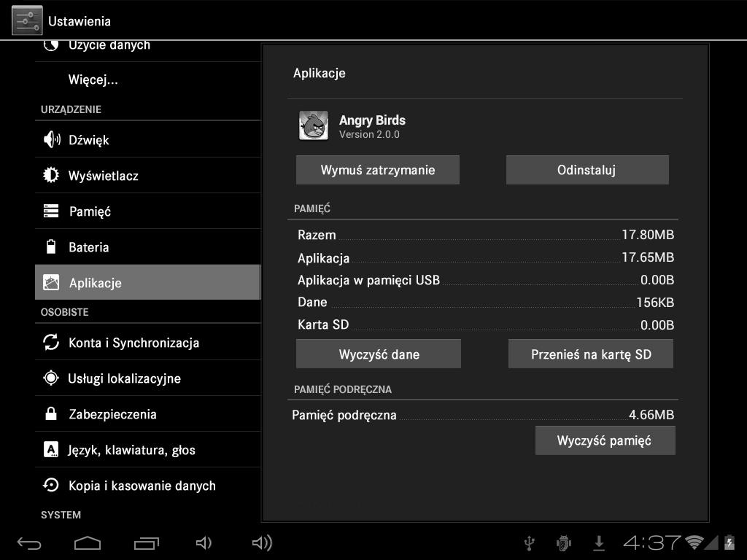
Task: Tap the volume down speaker icon
Action: (x=204, y=542)
